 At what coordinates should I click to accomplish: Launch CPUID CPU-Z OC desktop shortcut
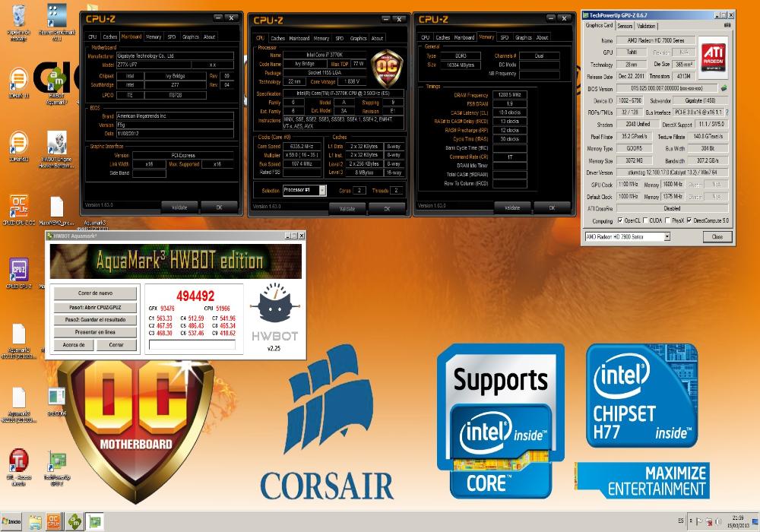pos(18,210)
